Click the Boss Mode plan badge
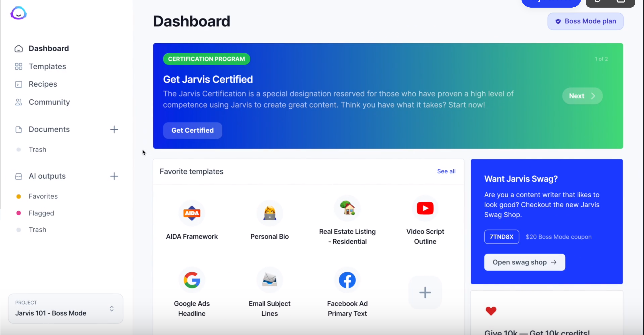The height and width of the screenshot is (335, 644). 585,21
